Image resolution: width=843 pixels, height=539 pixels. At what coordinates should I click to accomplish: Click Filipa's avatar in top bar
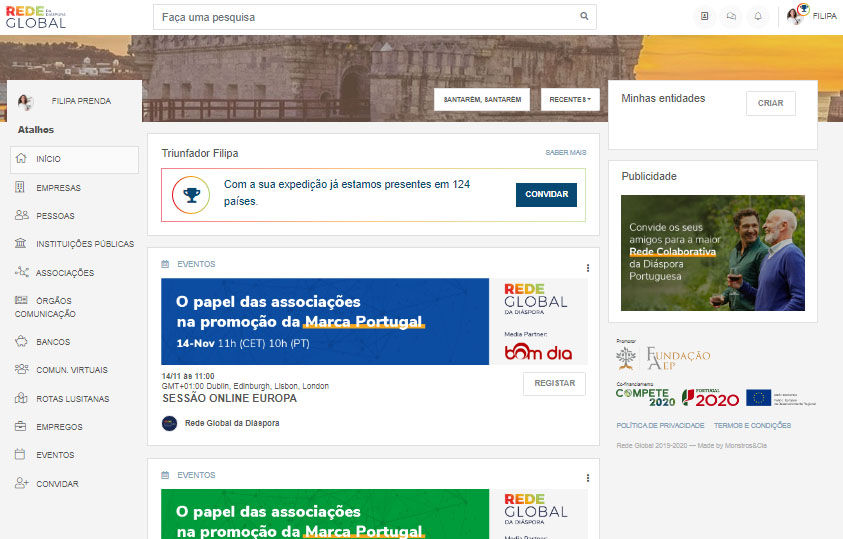pyautogui.click(x=797, y=15)
